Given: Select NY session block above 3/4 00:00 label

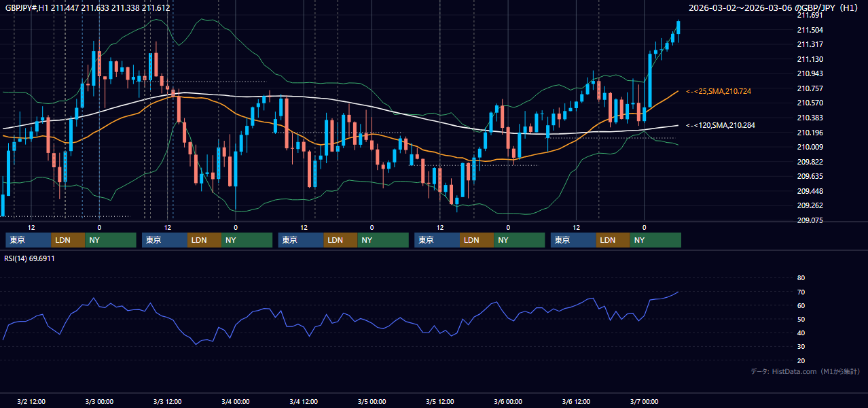Looking at the screenshot, I should [x=247, y=240].
